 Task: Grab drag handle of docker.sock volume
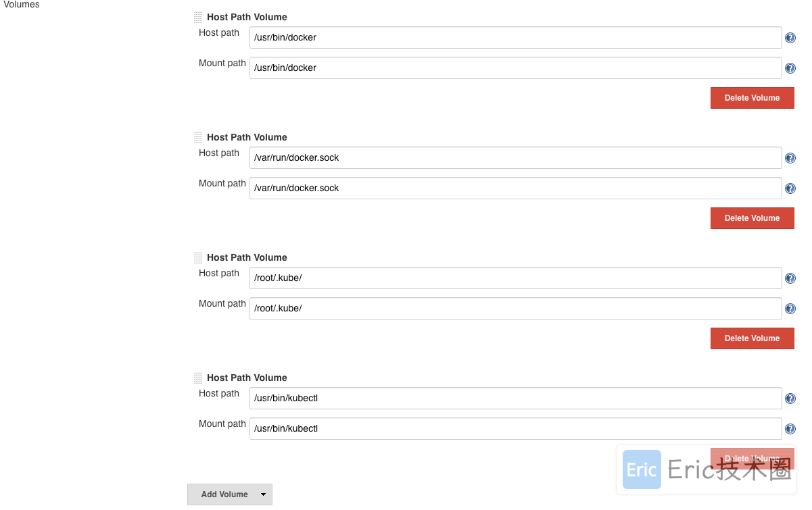tap(197, 138)
